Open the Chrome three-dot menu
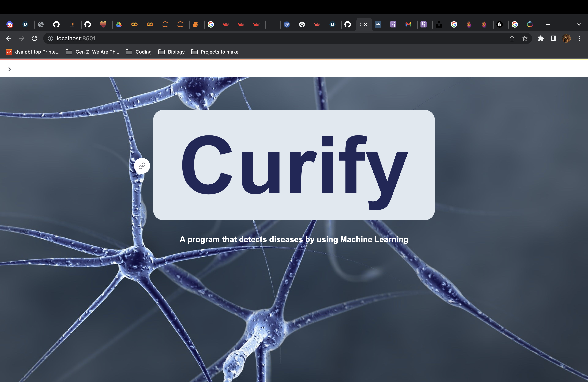This screenshot has width=588, height=382. click(579, 39)
